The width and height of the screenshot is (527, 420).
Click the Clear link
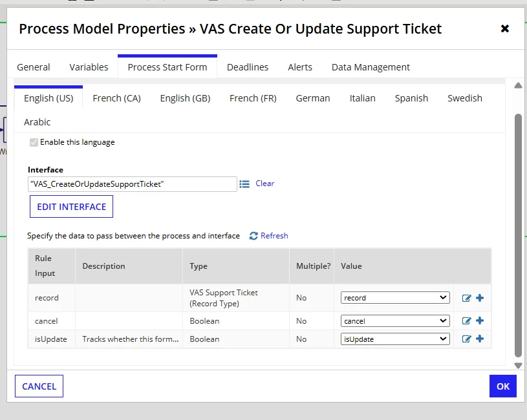point(265,184)
